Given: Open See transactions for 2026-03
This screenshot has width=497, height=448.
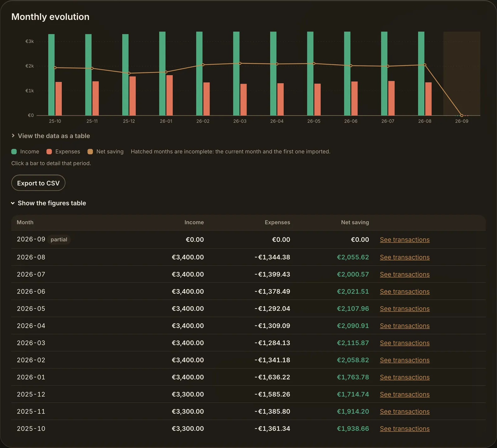Looking at the screenshot, I should (x=405, y=343).
